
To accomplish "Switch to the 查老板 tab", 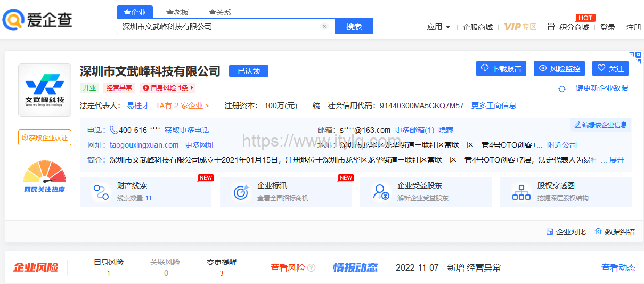I will pos(177,12).
